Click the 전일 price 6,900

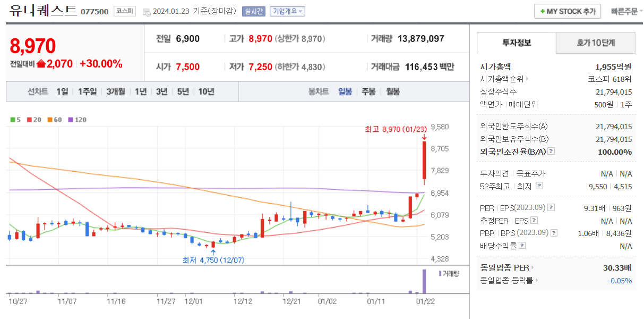pyautogui.click(x=187, y=38)
